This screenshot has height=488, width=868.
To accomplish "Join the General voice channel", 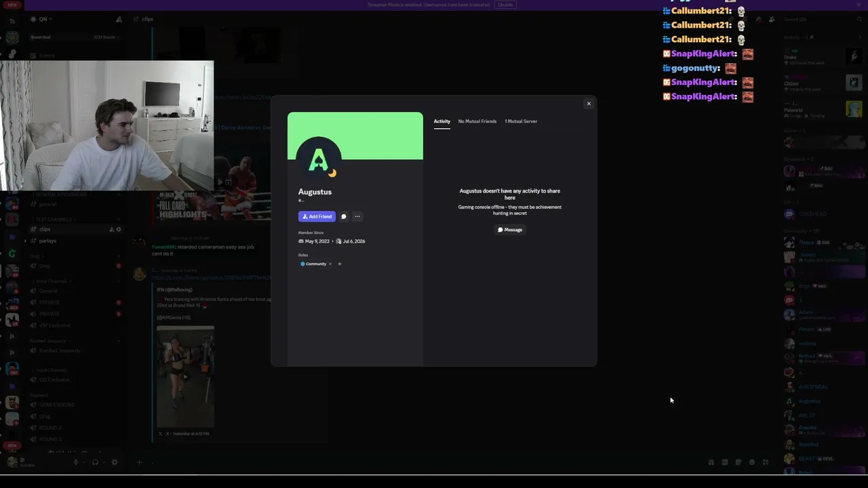I will coord(75,291).
